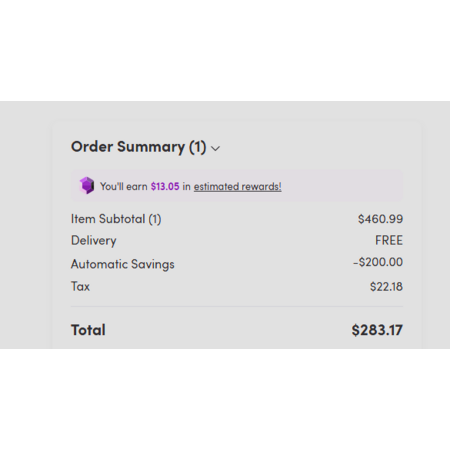The image size is (450, 450).
Task: Click the Order Summary heading words
Action: point(128,147)
